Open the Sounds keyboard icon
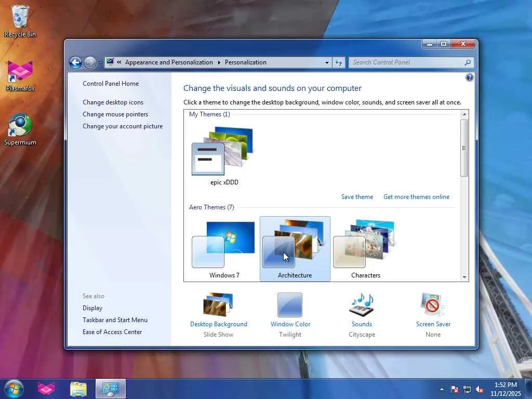532x399 pixels. click(362, 304)
